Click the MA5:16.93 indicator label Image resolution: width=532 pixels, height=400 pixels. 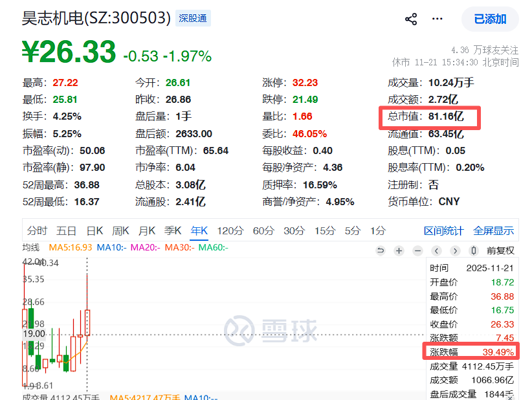pos(71,248)
